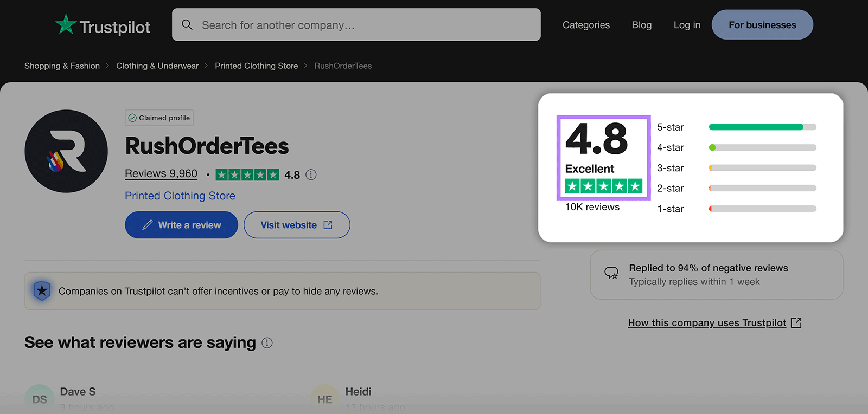The height and width of the screenshot is (414, 868).
Task: Click the pencil icon in Write a review
Action: coord(147,224)
